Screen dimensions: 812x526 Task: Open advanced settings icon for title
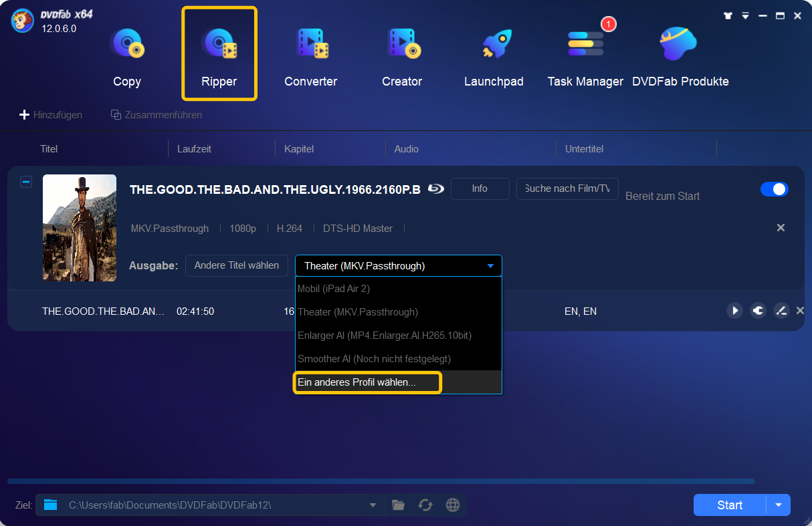(x=758, y=311)
